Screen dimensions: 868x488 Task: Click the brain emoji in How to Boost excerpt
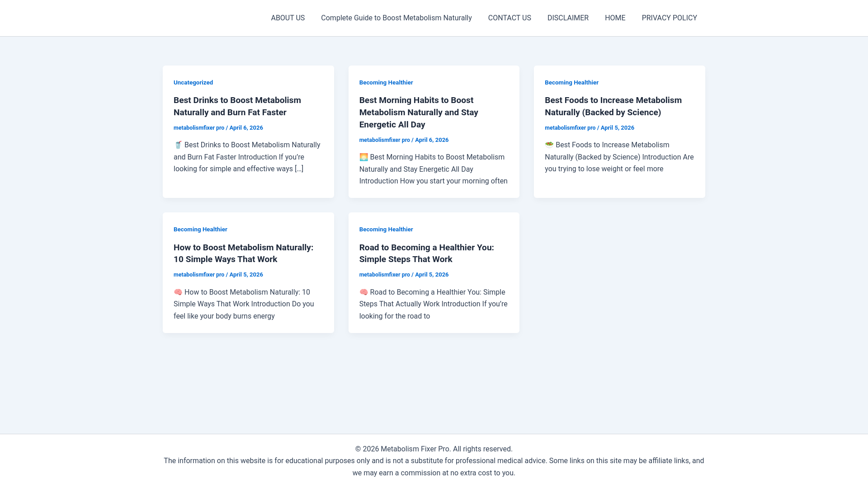point(178,292)
